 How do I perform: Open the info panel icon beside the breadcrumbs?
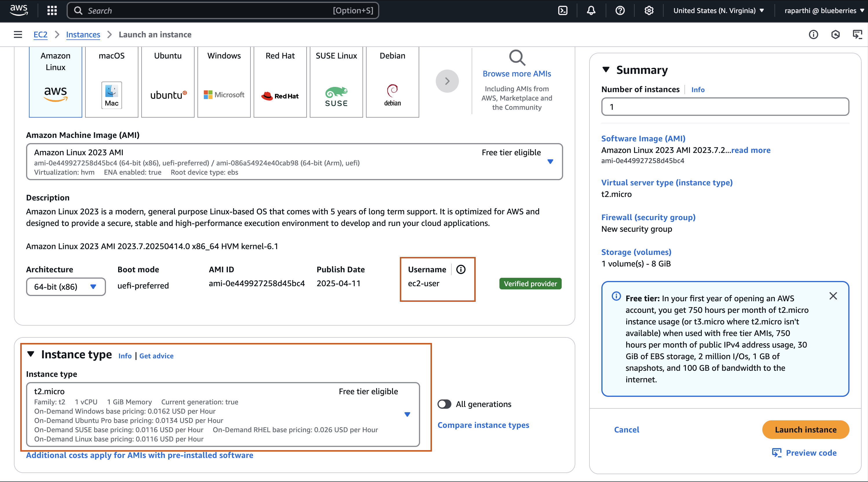tap(813, 34)
